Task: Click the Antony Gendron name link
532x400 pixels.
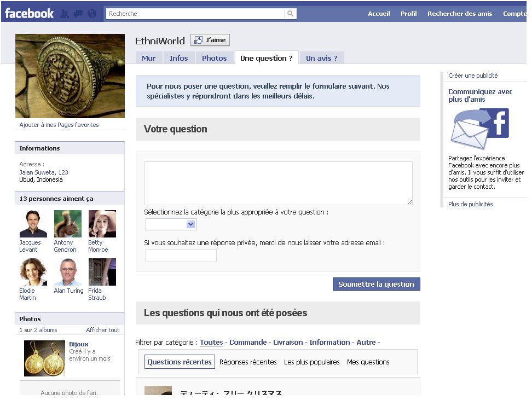Action: [x=65, y=246]
